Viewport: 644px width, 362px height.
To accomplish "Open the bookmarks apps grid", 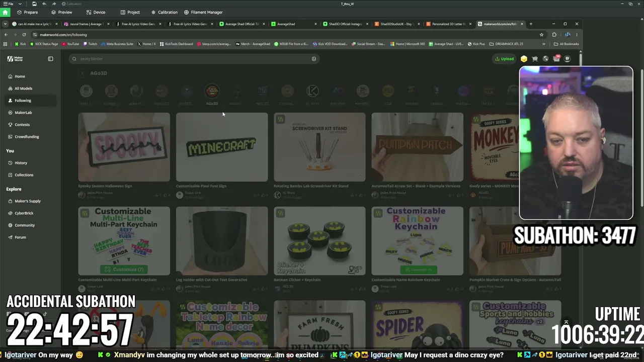I will (5, 44).
